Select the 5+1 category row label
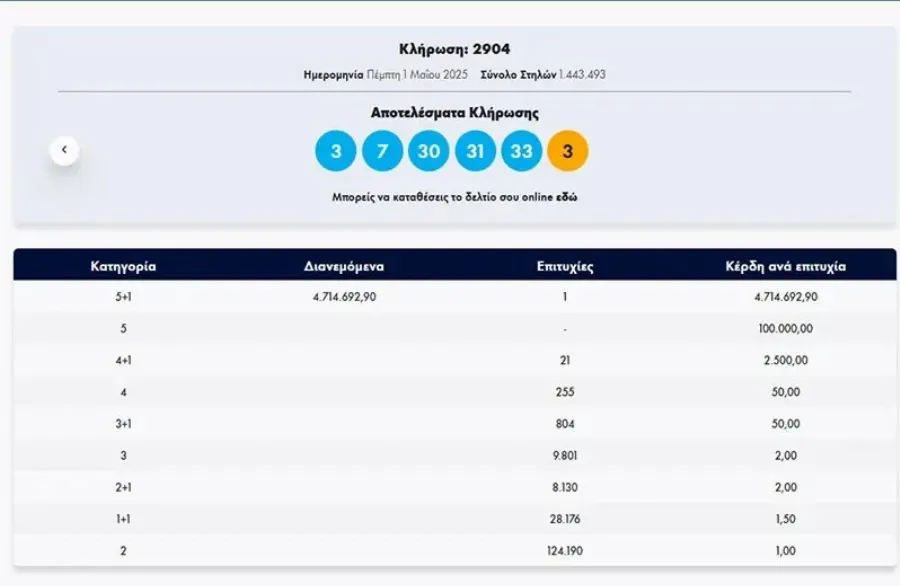Screen dimensions: 900x586 coord(123,297)
